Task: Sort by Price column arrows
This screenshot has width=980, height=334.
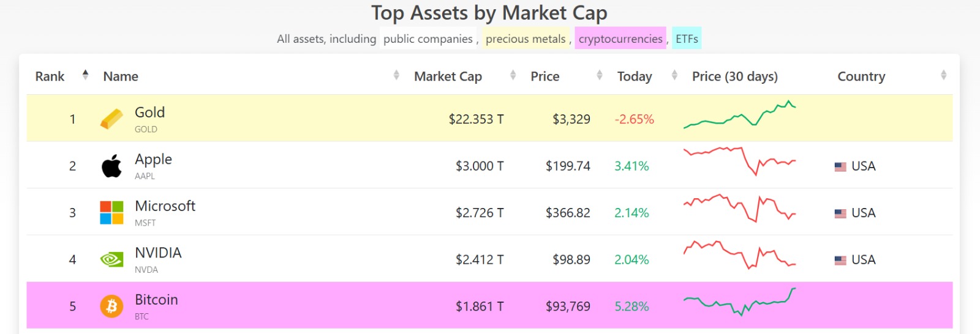Action: [599, 75]
